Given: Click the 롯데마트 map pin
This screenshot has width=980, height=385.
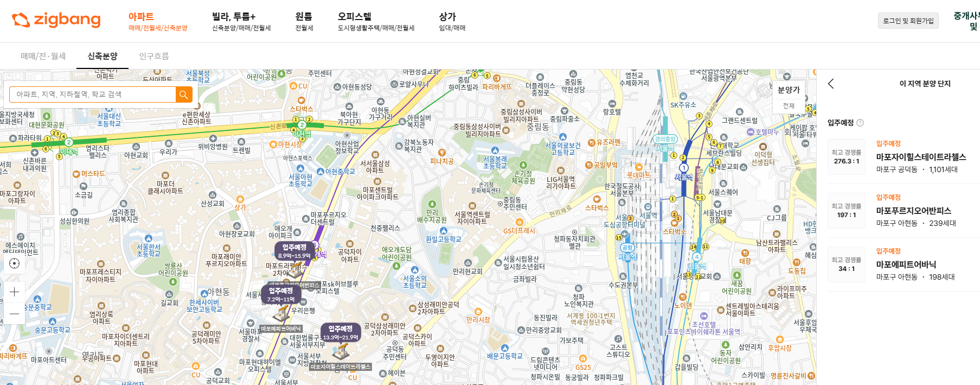Looking at the screenshot, I should [x=639, y=168].
